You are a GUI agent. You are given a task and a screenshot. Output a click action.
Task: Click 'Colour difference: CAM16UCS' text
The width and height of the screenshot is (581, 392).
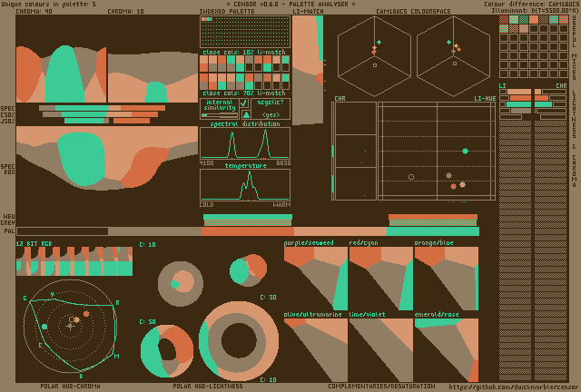click(x=531, y=4)
